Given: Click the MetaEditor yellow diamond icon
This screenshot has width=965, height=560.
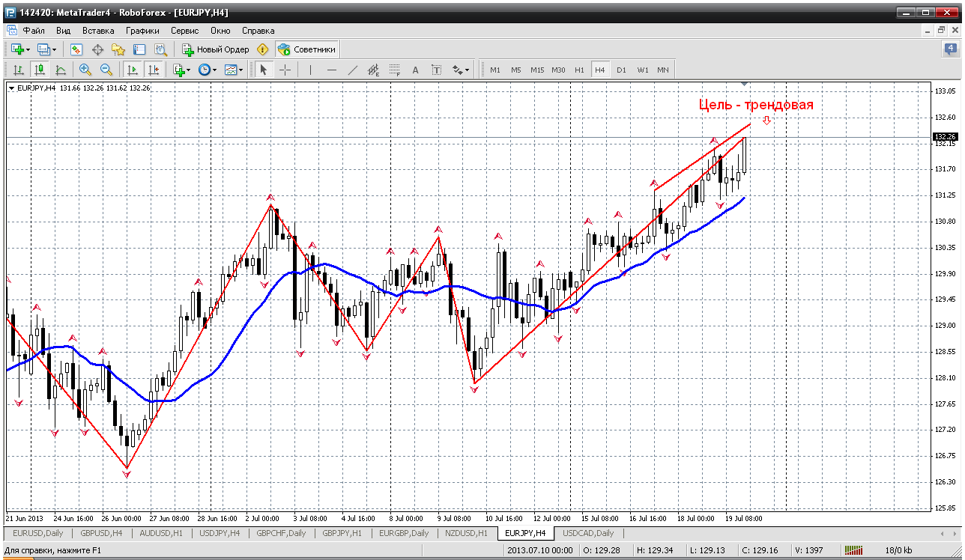Looking at the screenshot, I should click(x=262, y=49).
